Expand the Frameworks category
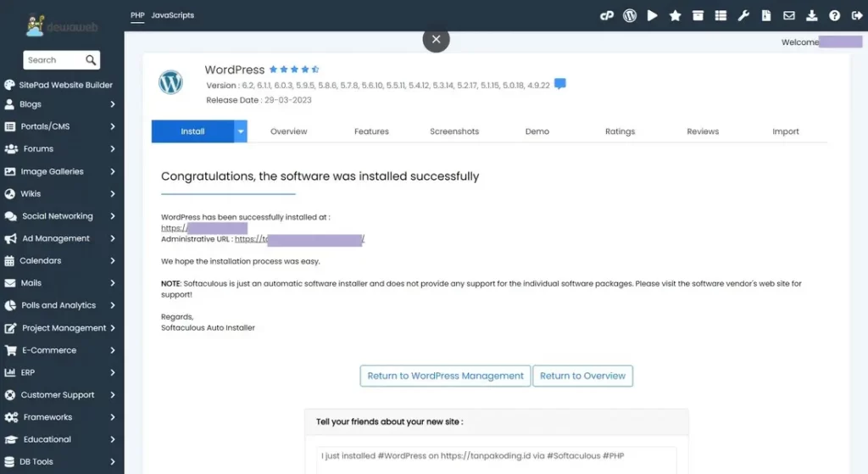Viewport: 868px width, 474px height. (60, 417)
